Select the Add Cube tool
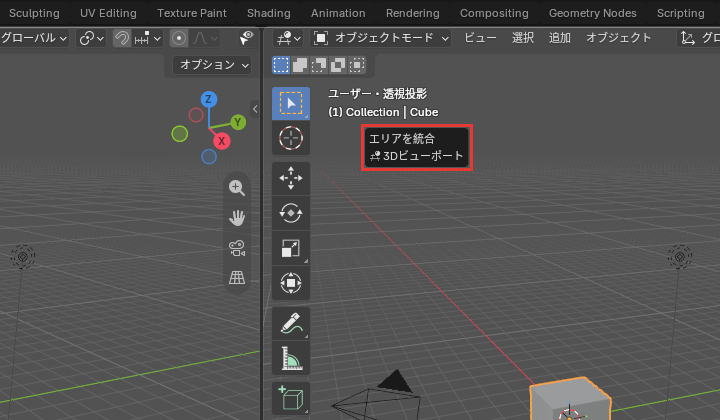Screen dimensions: 720x420 (x=291, y=398)
